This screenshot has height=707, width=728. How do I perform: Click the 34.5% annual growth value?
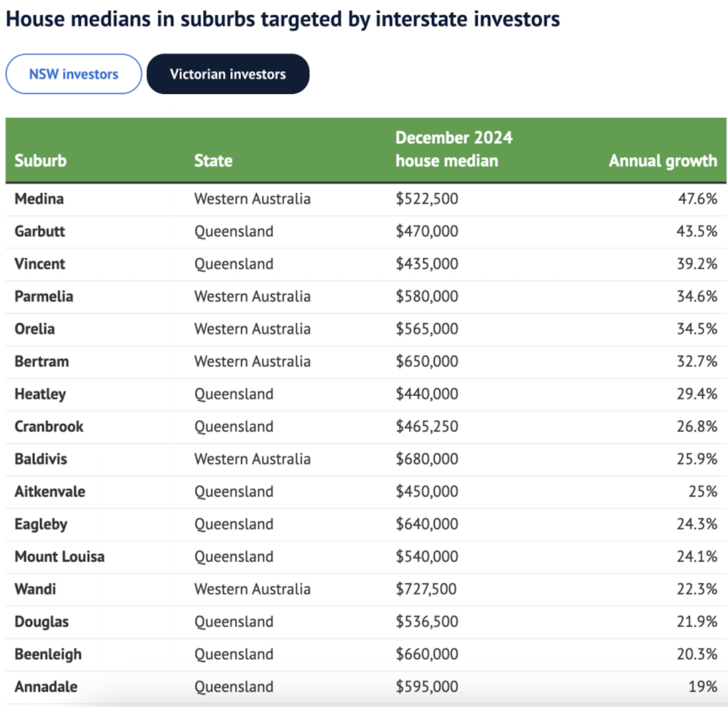(x=697, y=329)
